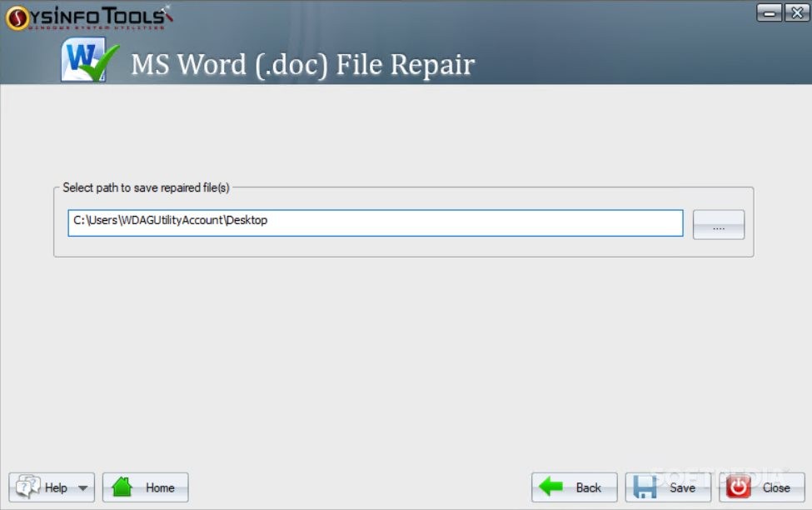This screenshot has height=510, width=812.
Task: Minimize the SysInfoTools window
Action: pos(770,13)
